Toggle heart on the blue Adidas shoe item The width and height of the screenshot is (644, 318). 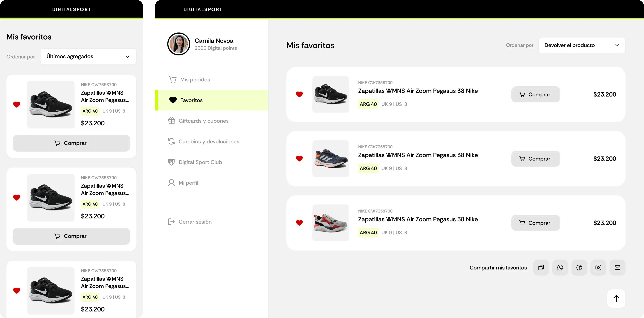pyautogui.click(x=299, y=158)
